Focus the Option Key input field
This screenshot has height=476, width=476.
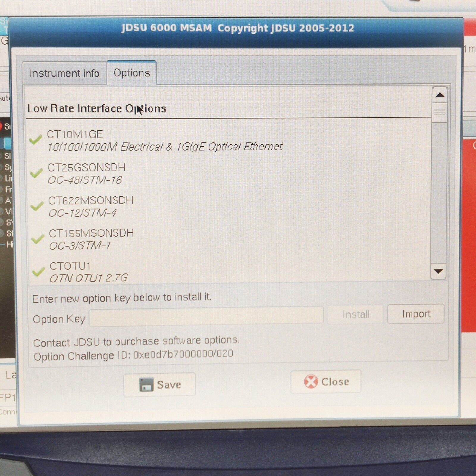(206, 316)
